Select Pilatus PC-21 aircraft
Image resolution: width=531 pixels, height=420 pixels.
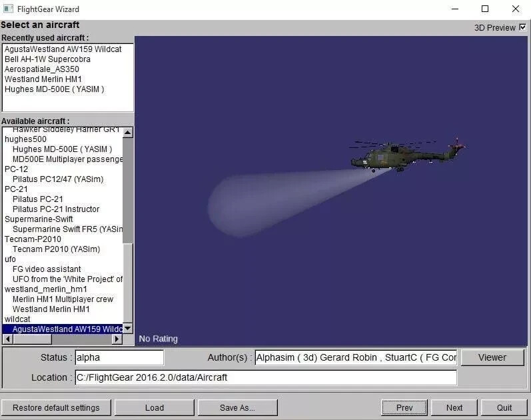(x=37, y=199)
